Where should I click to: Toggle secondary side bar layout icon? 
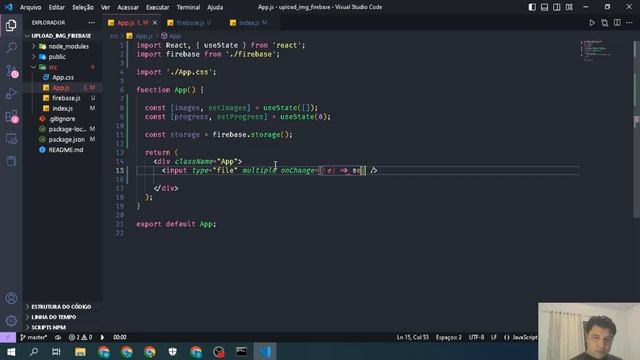pos(556,7)
